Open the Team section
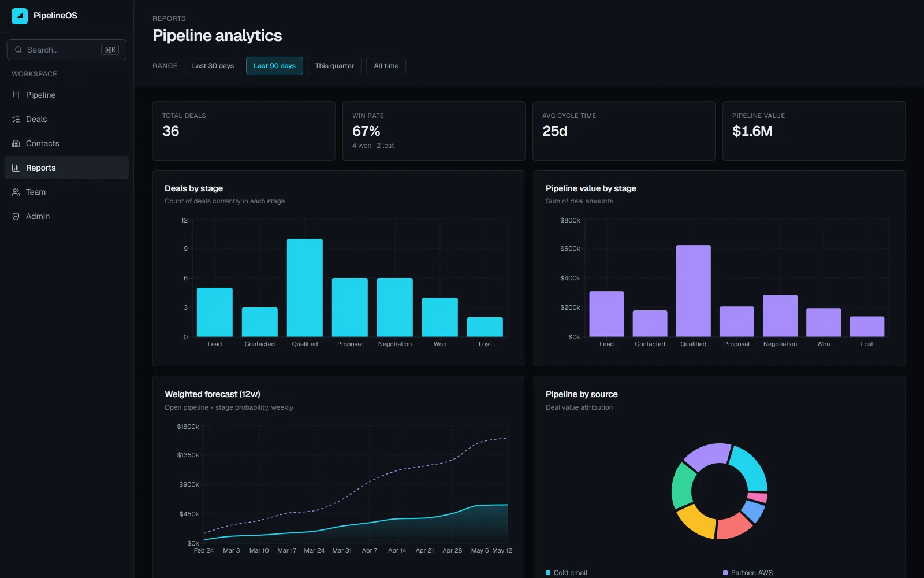924x578 pixels. pyautogui.click(x=66, y=192)
